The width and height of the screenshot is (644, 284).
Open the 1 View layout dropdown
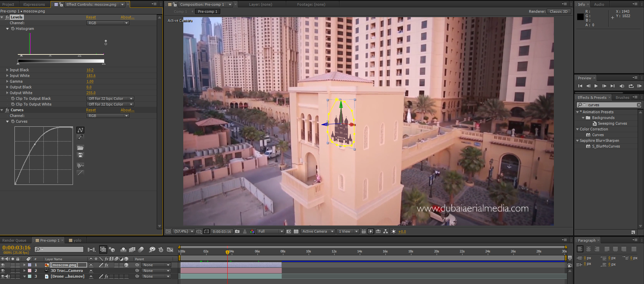coord(348,231)
